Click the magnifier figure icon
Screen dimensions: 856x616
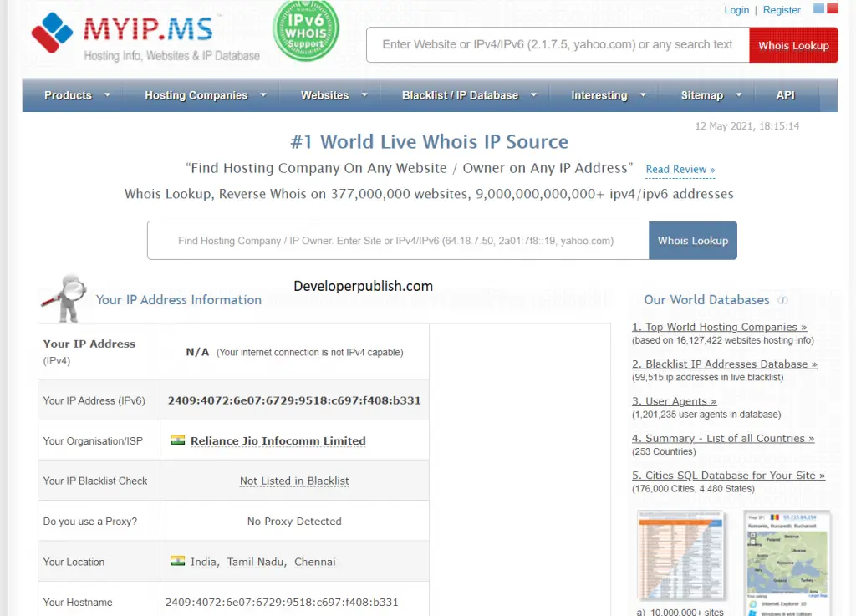pos(65,298)
